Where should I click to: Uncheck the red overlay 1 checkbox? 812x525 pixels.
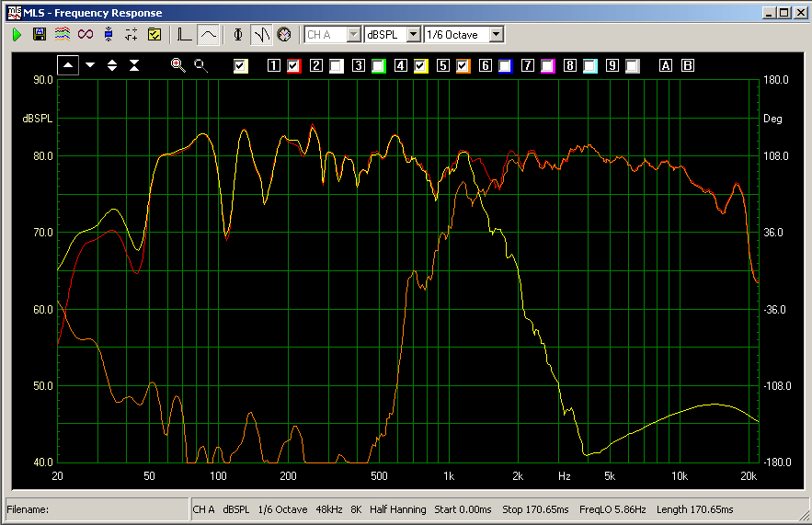pyautogui.click(x=293, y=66)
